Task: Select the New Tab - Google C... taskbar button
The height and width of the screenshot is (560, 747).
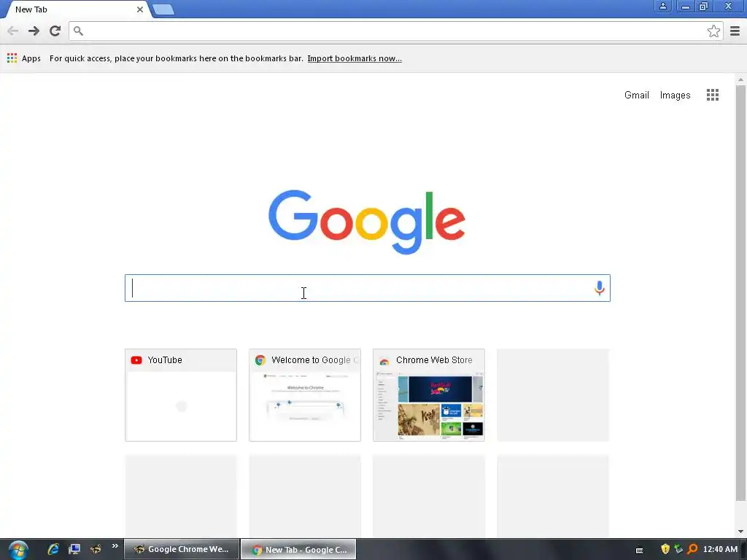Action: [298, 550]
